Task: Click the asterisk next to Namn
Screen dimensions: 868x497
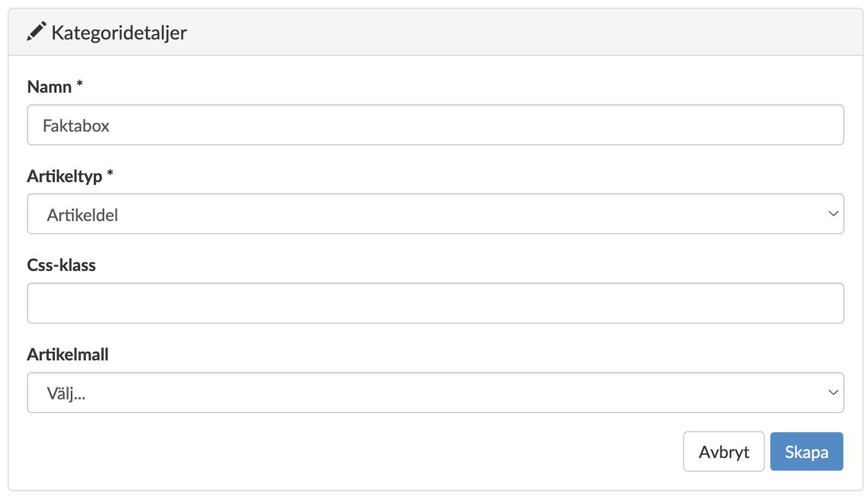Action: click(x=80, y=84)
